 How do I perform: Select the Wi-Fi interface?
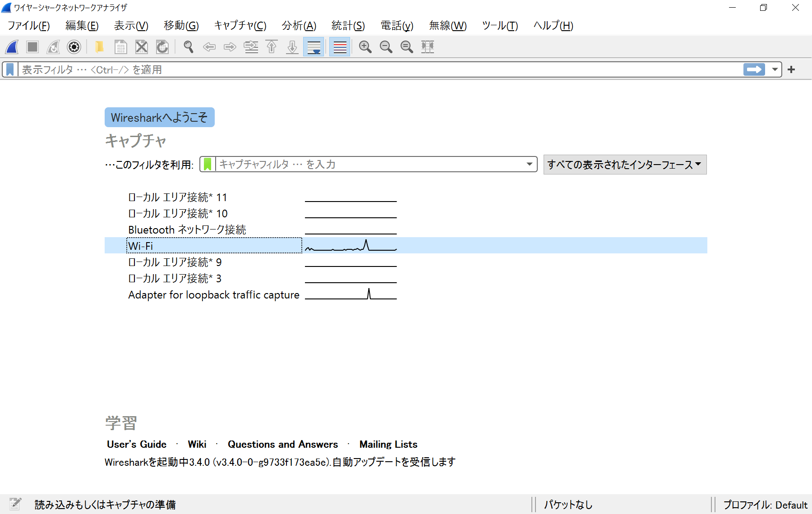406,245
